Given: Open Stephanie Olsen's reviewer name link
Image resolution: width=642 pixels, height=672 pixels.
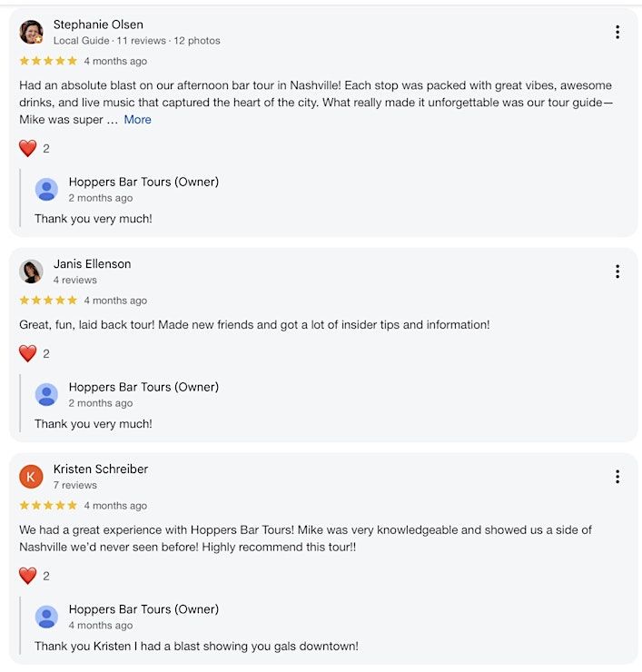Looking at the screenshot, I should [98, 25].
